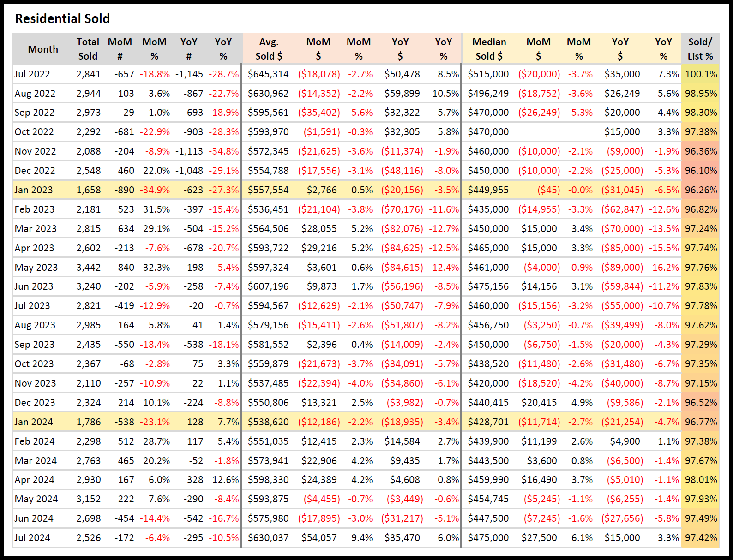Click the $645,314 average sold price cell

pos(268,74)
